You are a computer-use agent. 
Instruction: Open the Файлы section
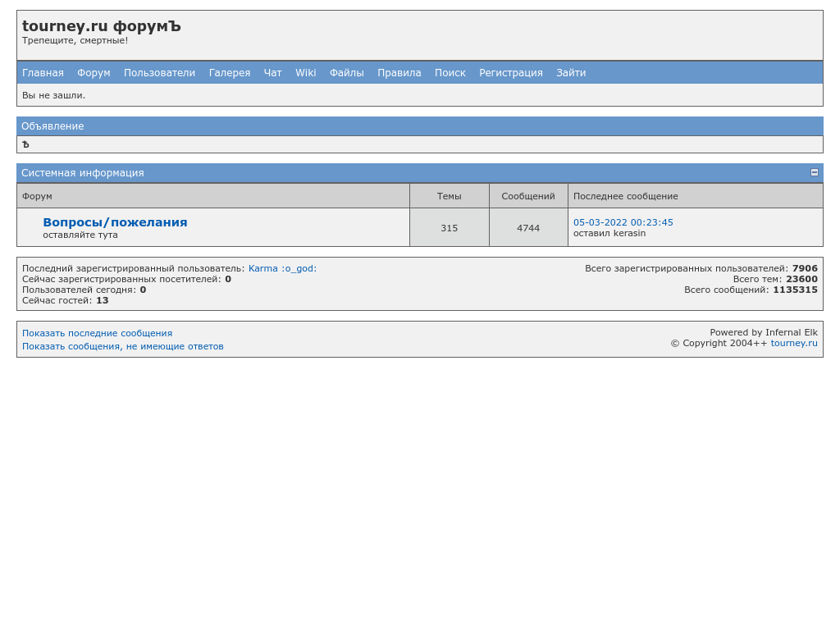(x=346, y=73)
